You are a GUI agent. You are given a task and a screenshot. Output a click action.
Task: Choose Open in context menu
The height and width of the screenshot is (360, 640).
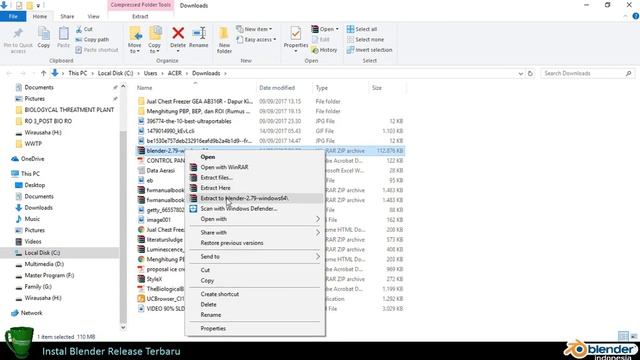tap(255, 157)
